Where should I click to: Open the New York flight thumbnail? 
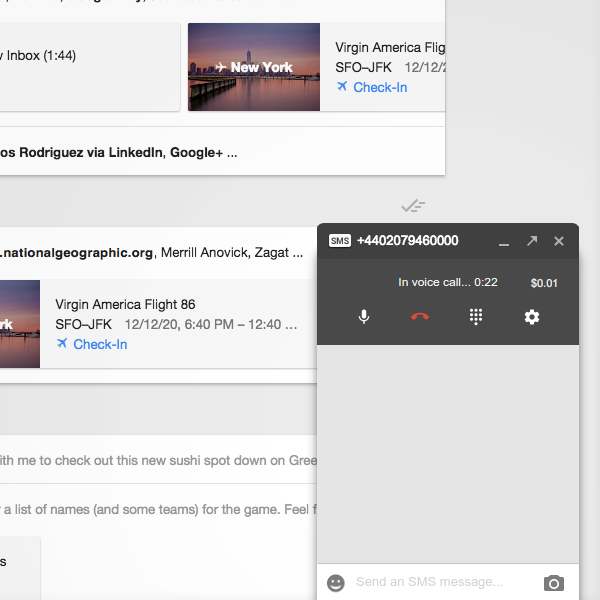point(254,67)
